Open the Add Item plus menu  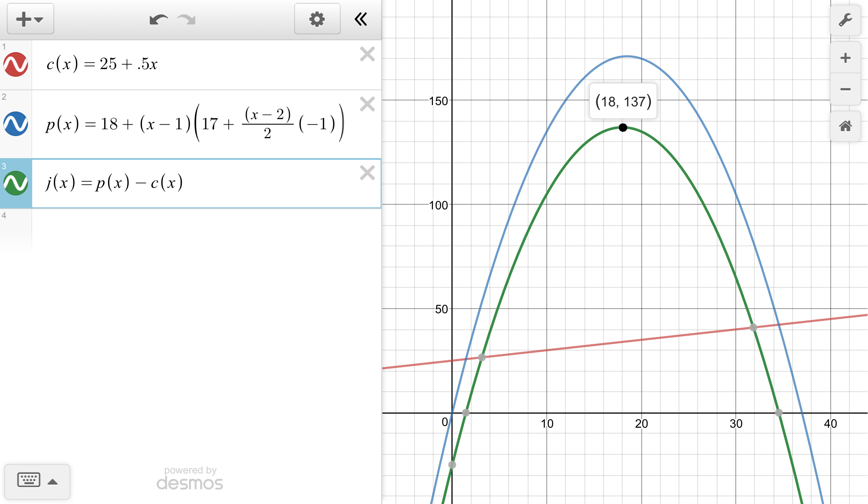coord(30,19)
